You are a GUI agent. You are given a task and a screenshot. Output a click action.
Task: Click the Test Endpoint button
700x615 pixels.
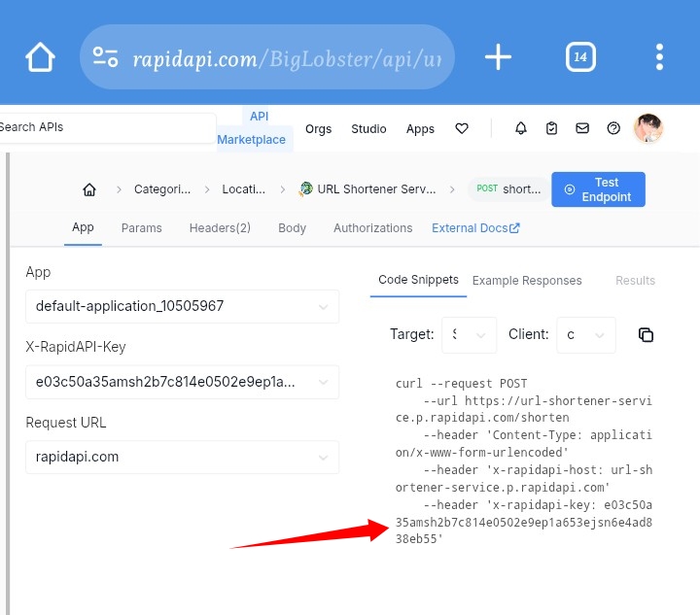[598, 189]
